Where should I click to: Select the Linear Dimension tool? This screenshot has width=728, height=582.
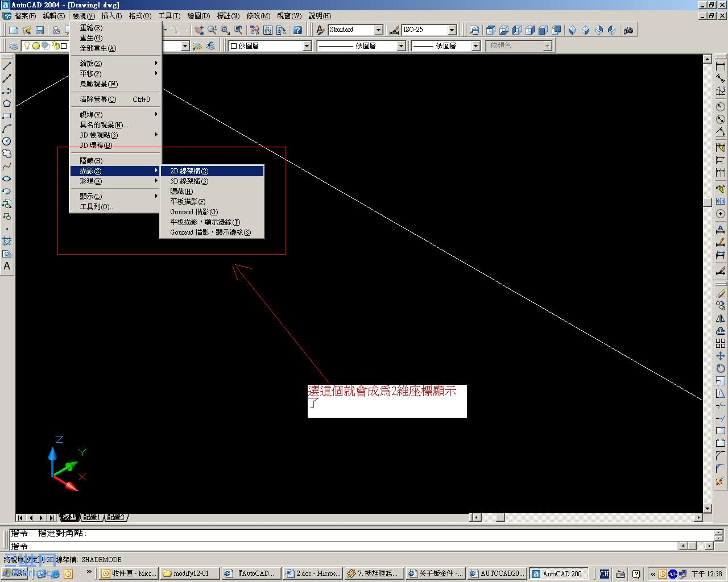(721, 66)
